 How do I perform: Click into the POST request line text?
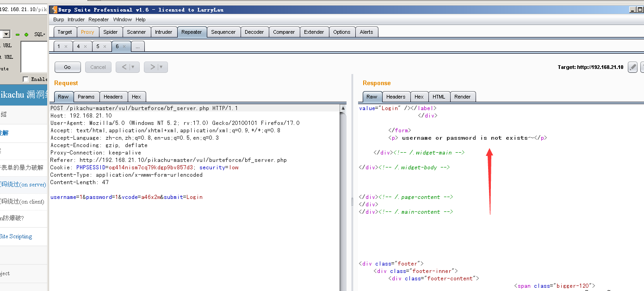(144, 108)
